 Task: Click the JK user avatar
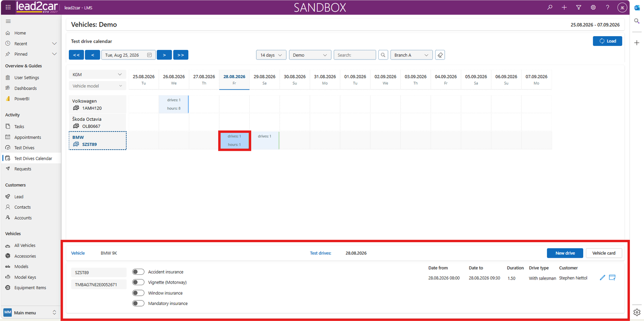point(622,8)
